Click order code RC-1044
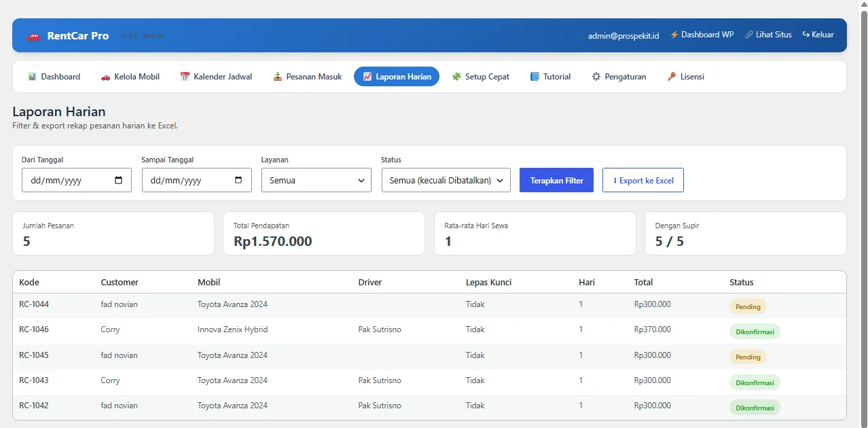Image resolution: width=868 pixels, height=428 pixels. click(x=34, y=304)
